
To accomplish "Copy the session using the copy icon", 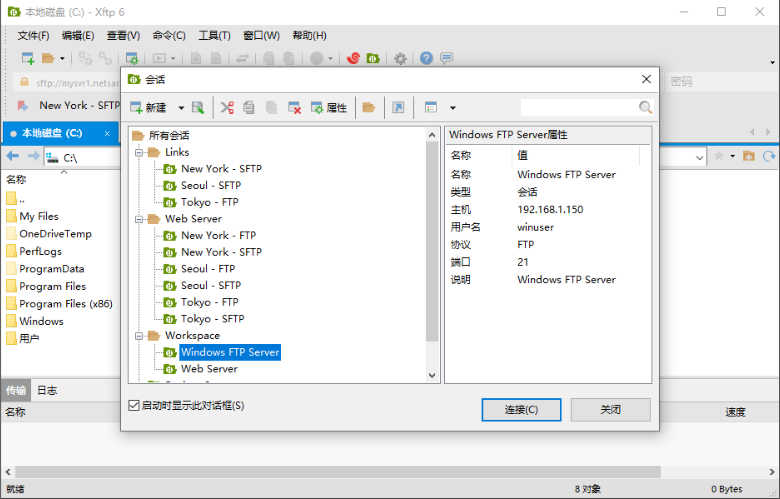I will (249, 107).
